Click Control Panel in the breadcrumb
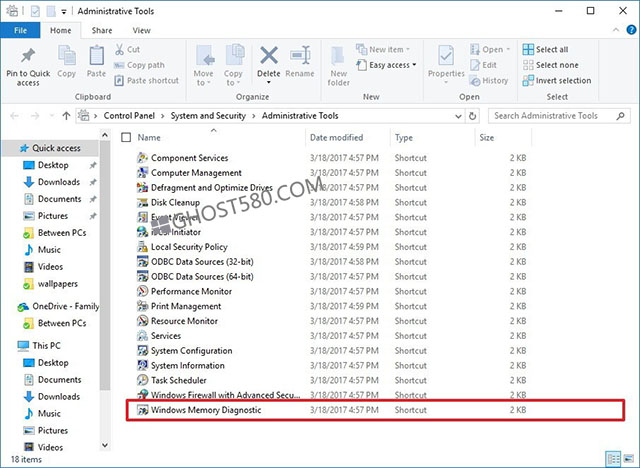640x468 pixels. click(129, 116)
